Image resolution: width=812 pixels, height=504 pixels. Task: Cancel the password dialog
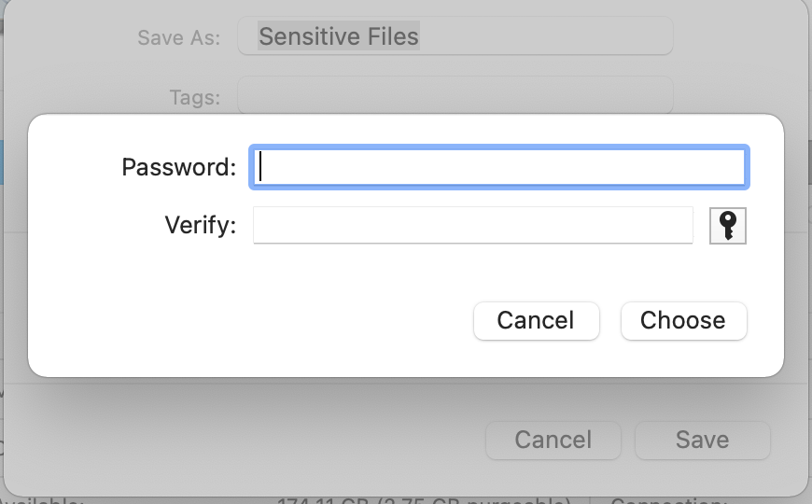point(536,321)
